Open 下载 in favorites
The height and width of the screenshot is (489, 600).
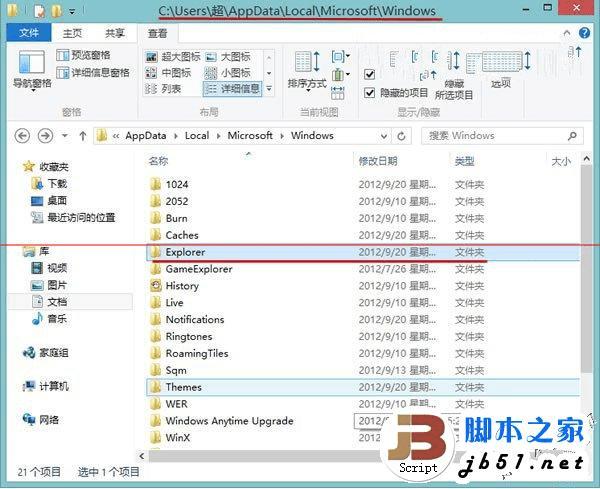coord(50,184)
